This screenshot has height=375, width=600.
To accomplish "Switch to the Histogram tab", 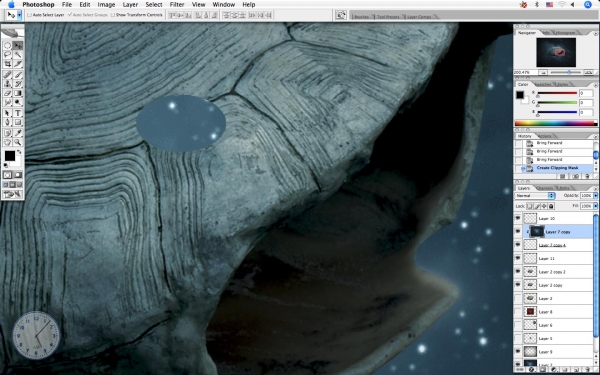I will pos(565,33).
